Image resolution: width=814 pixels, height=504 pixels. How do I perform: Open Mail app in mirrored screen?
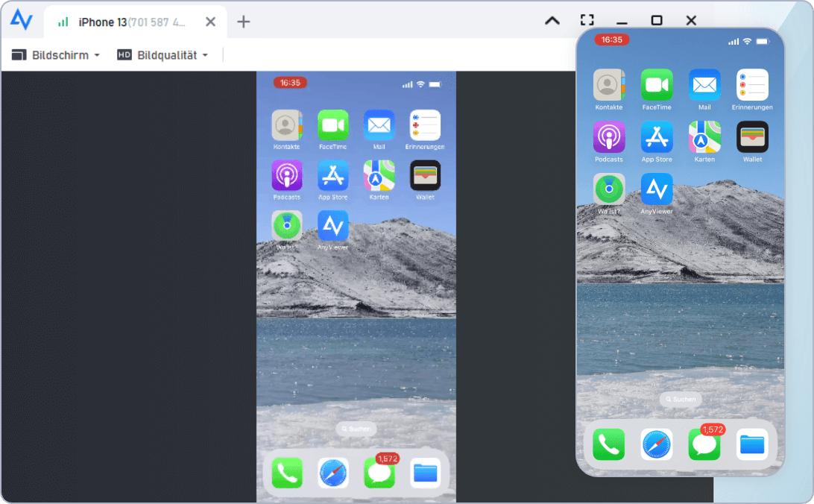(379, 125)
